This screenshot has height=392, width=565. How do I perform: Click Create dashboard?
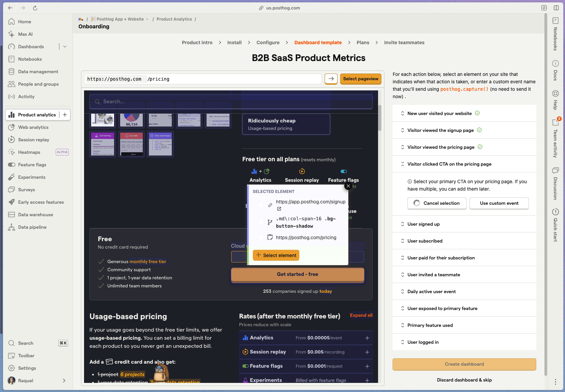pos(464,364)
